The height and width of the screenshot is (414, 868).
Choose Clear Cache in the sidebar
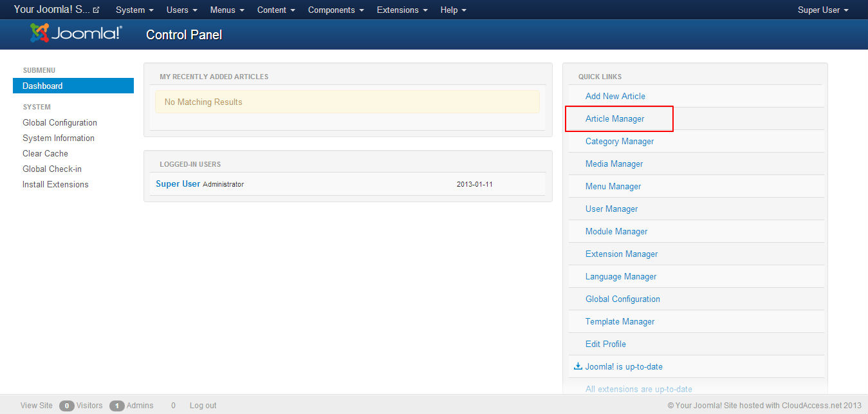click(x=45, y=153)
